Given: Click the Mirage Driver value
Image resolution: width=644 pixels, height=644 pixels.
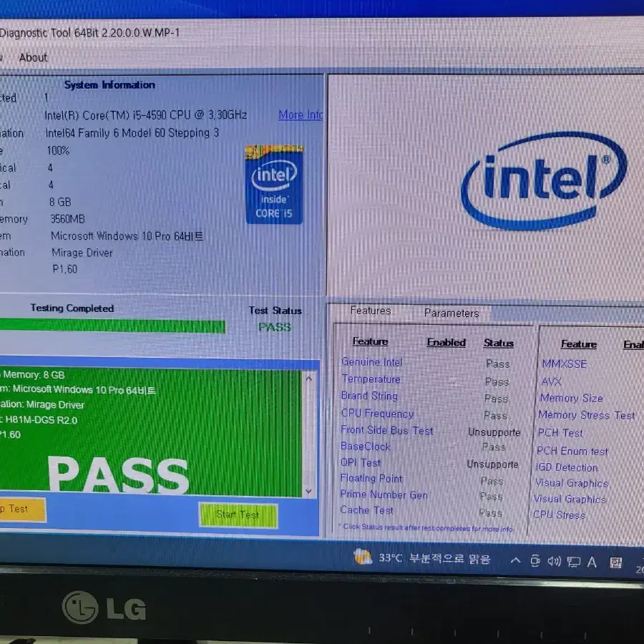Looking at the screenshot, I should tap(82, 253).
